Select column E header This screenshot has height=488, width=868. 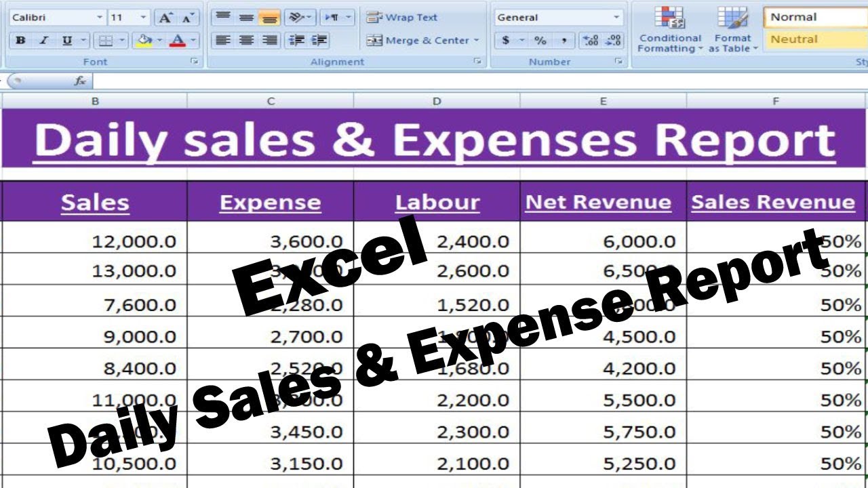tap(603, 101)
